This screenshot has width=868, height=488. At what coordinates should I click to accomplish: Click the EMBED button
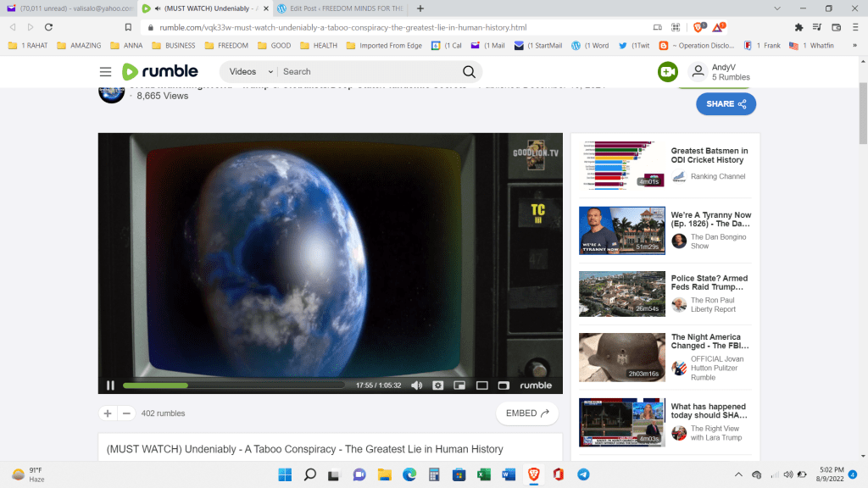[527, 413]
